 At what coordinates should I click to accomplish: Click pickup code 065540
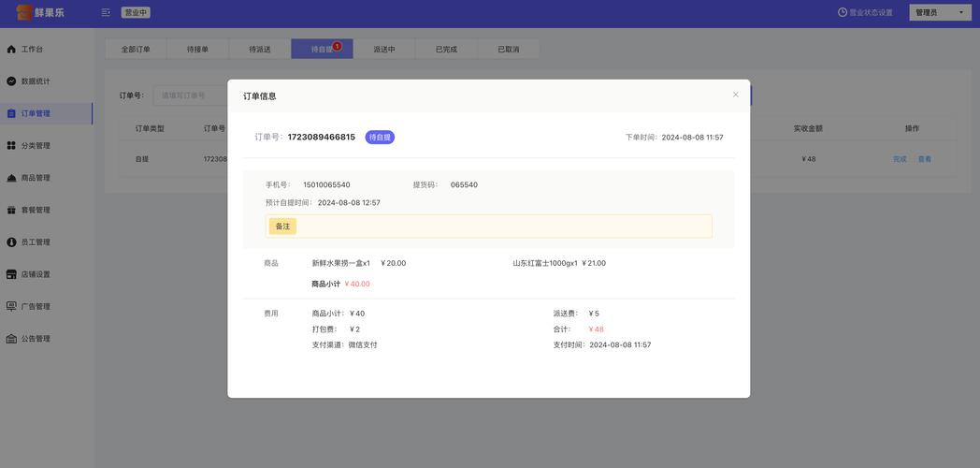point(464,184)
